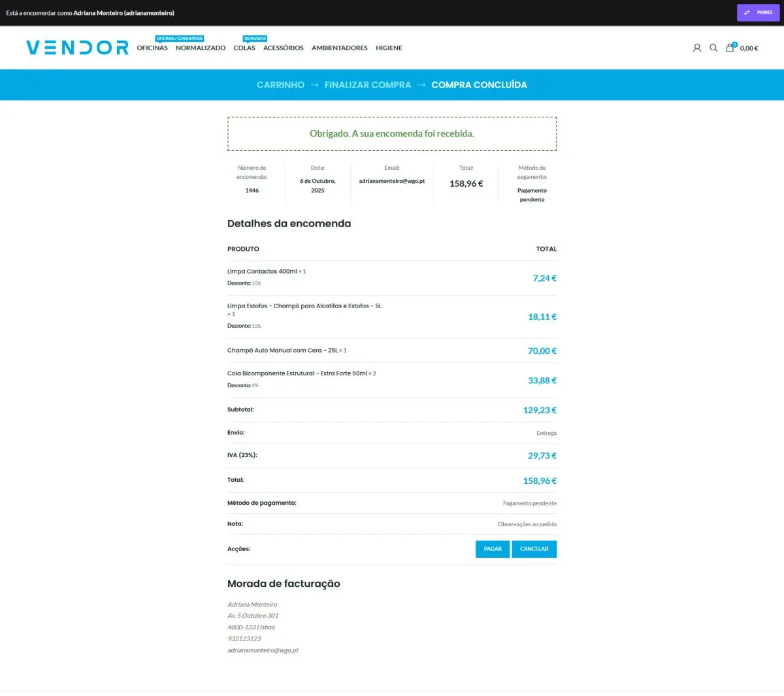Click the PAINEL button in the admin bar
This screenshot has height=696, width=784.
(758, 12)
